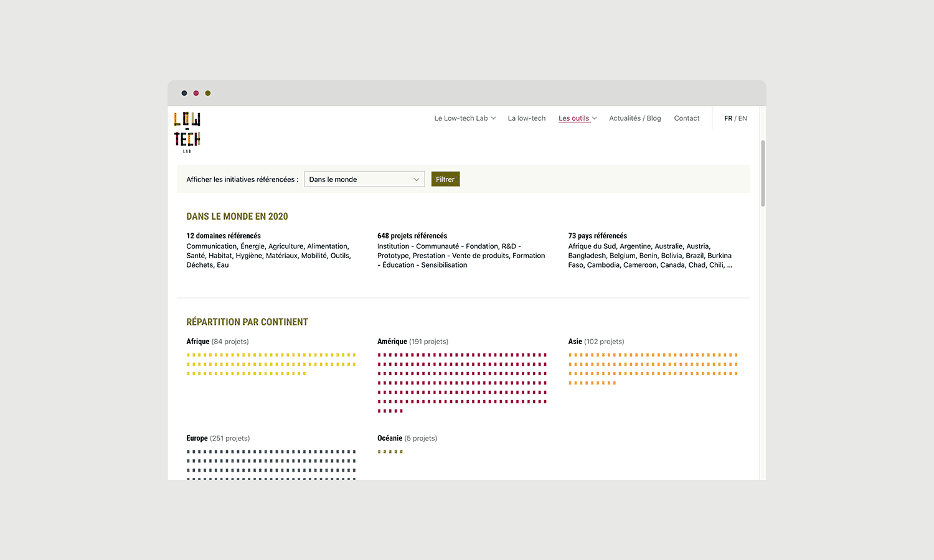This screenshot has width=934, height=560.
Task: Select FR language option
Action: [728, 118]
